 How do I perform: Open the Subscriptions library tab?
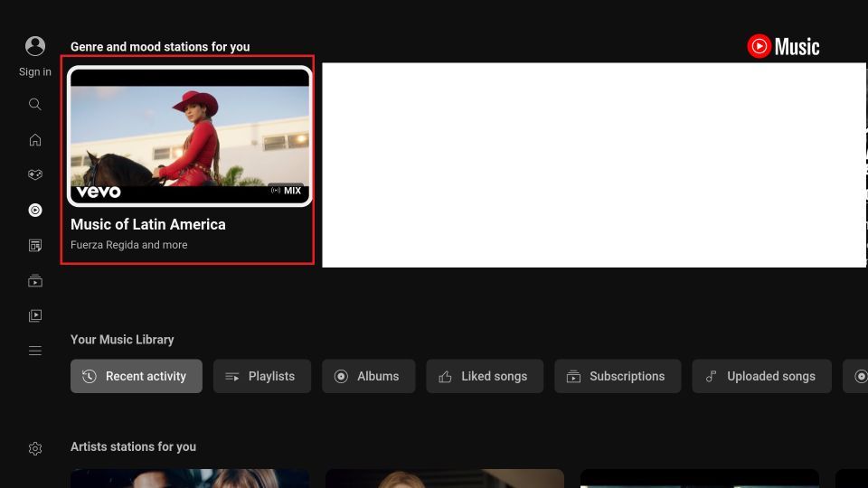(x=618, y=376)
